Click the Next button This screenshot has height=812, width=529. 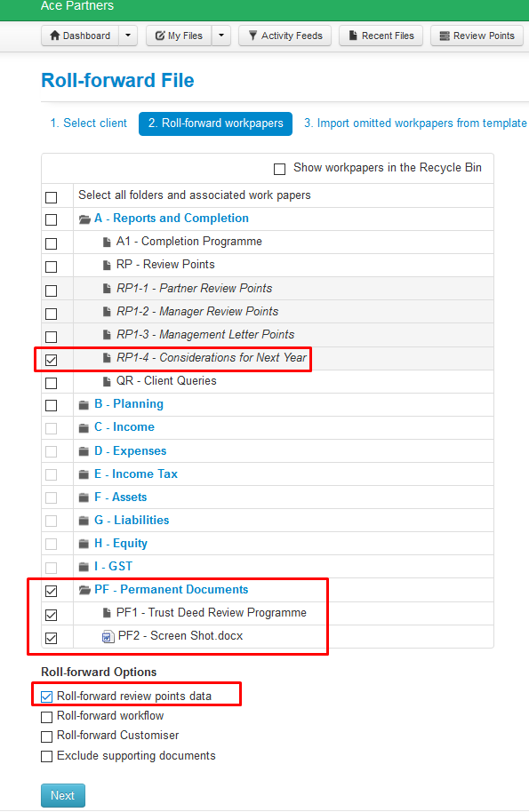click(x=63, y=795)
